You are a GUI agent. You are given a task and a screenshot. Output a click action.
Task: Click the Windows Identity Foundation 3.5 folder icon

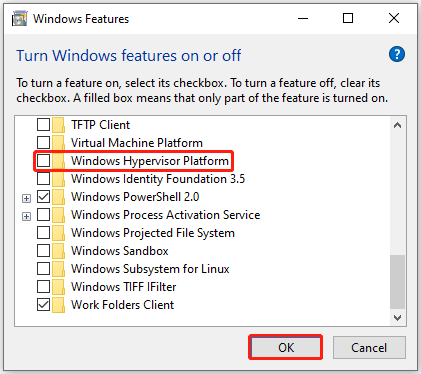59,179
